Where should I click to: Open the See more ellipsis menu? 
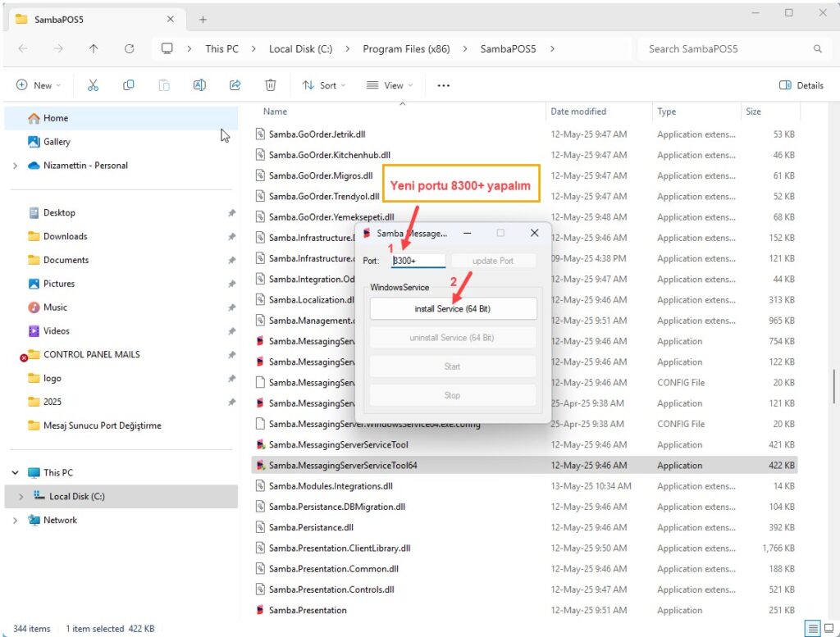(x=443, y=85)
